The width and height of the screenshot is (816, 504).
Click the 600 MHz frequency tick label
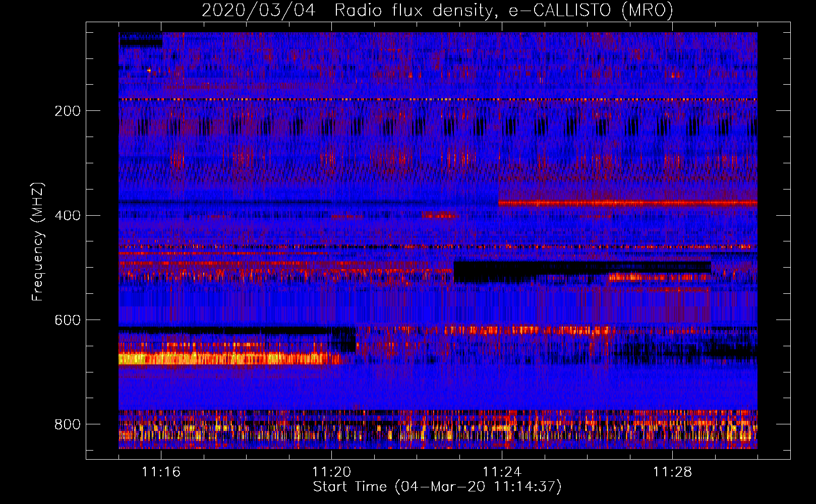click(x=67, y=320)
